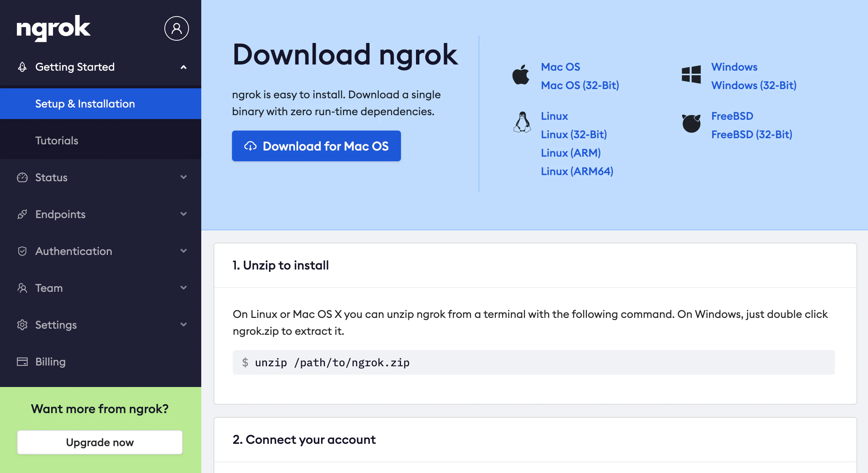Click the Endpoints plug icon
Viewport: 868px width, 473px height.
click(x=22, y=214)
